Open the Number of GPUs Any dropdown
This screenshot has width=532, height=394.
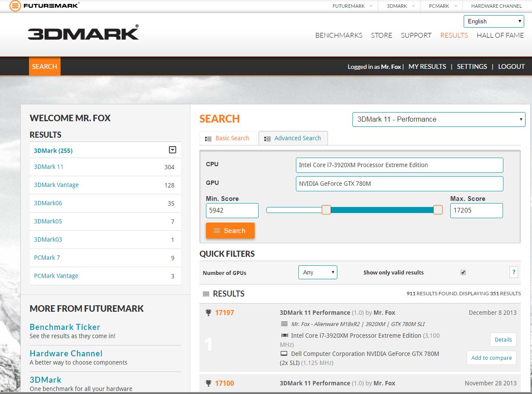[x=318, y=272]
